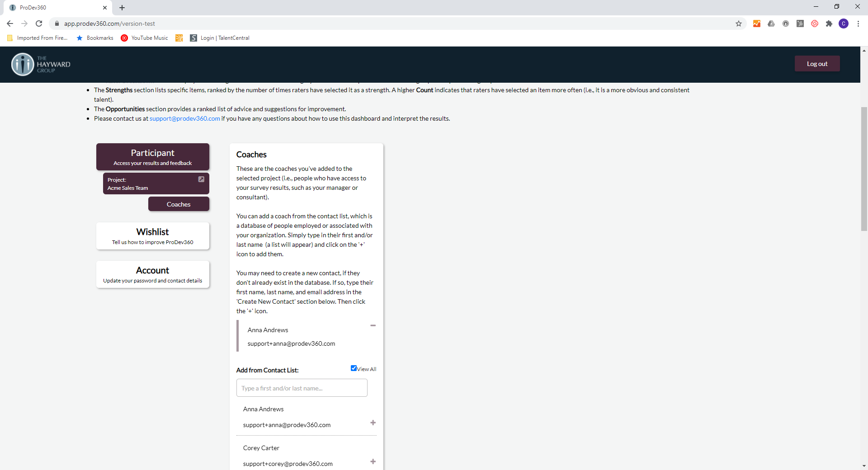The width and height of the screenshot is (868, 470).
Task: Open the Account section
Action: (x=153, y=274)
